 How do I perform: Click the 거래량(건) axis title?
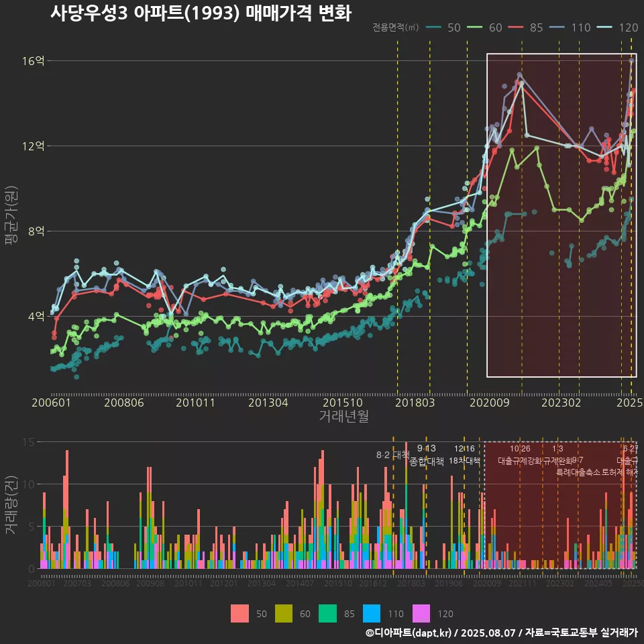click(x=11, y=504)
